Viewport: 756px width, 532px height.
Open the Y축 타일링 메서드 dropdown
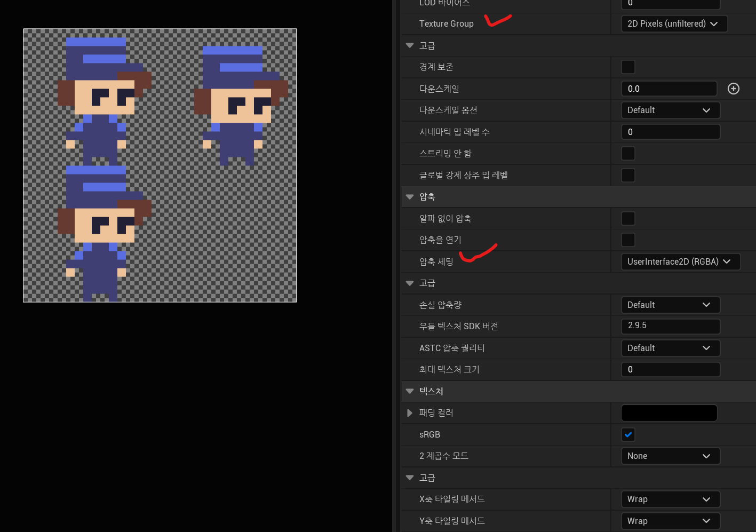click(671, 521)
